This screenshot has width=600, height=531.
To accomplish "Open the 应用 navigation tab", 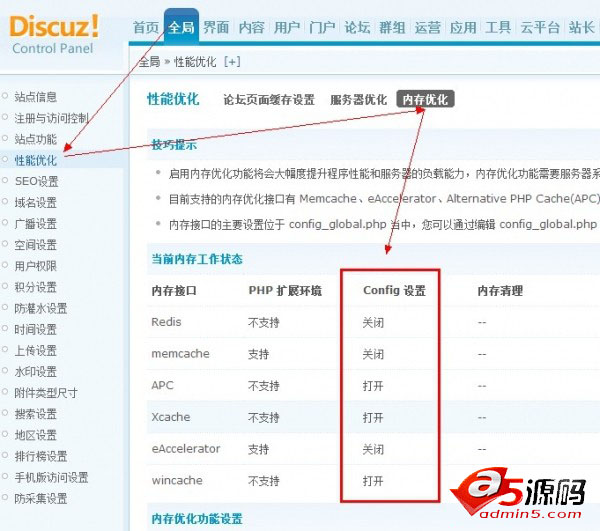I will tap(463, 28).
